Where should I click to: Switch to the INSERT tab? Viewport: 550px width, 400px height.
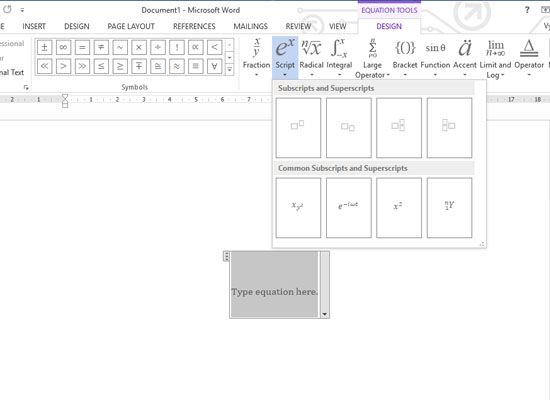(x=34, y=26)
